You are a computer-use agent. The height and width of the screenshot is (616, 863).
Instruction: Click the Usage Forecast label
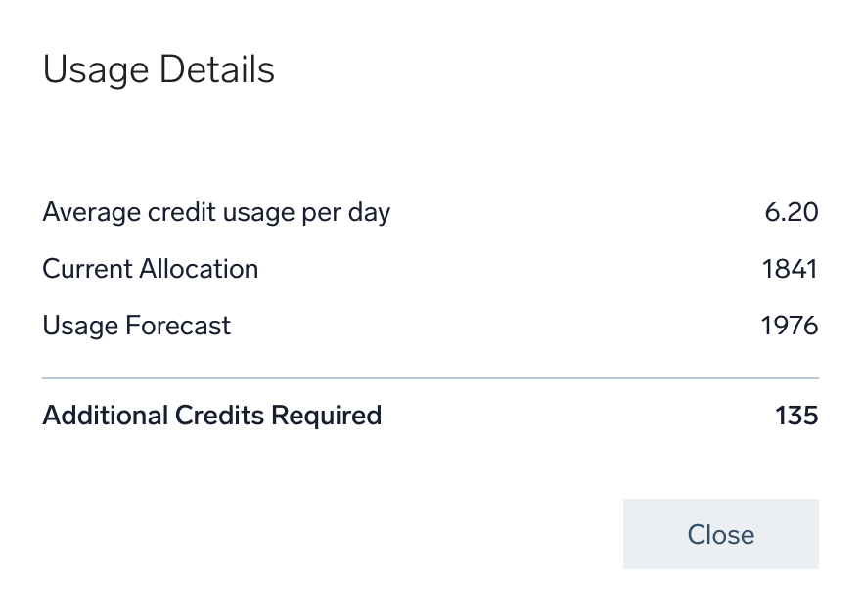[x=136, y=326]
